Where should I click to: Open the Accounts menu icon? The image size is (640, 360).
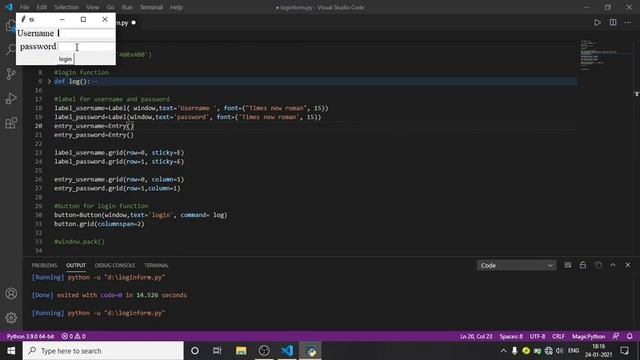click(x=11, y=293)
